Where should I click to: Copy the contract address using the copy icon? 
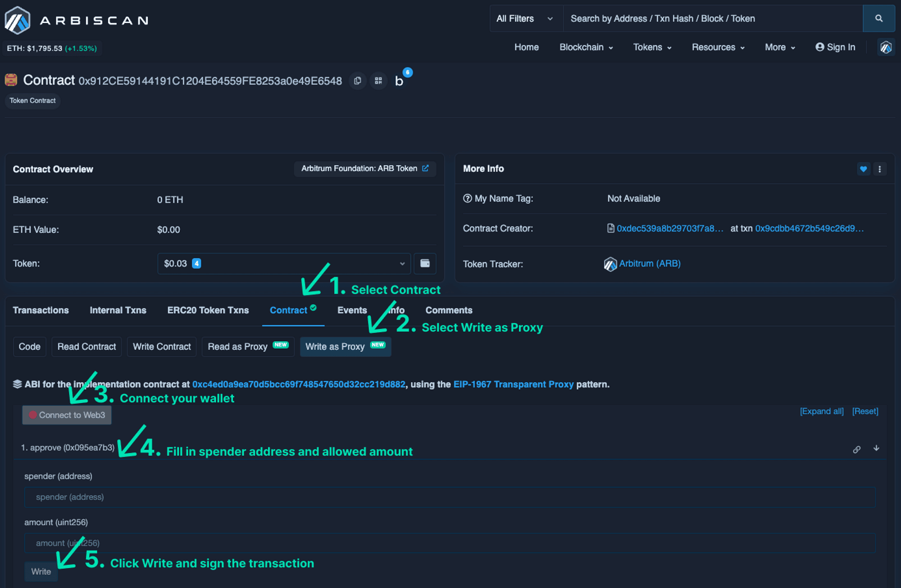[x=357, y=81]
